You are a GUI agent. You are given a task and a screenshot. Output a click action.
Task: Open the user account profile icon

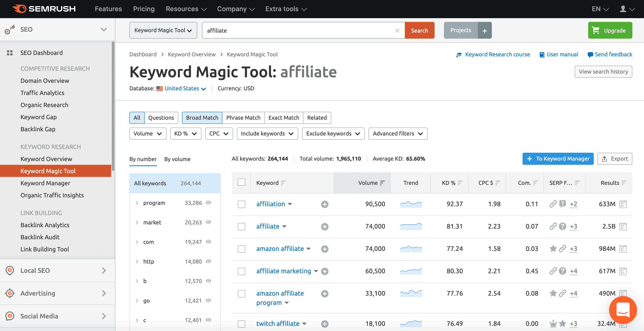pyautogui.click(x=623, y=9)
